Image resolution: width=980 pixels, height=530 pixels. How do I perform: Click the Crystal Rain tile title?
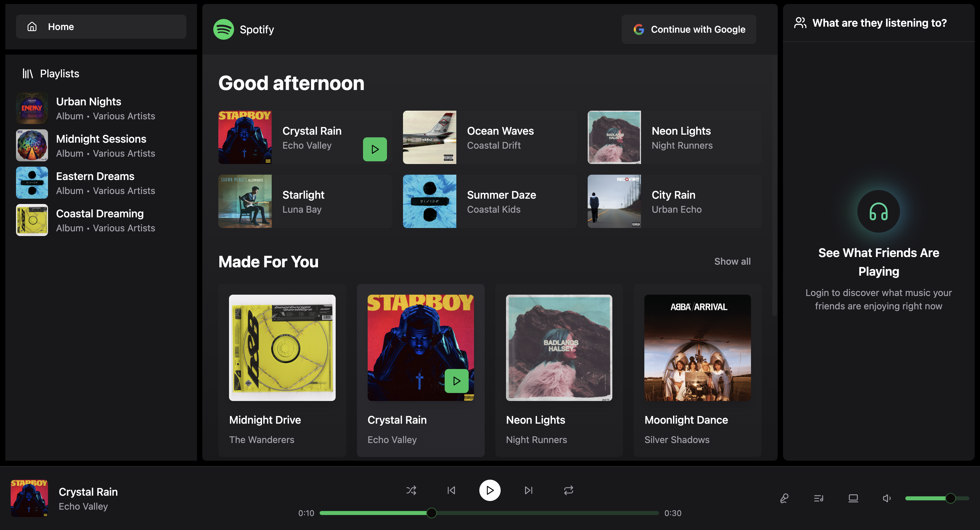(x=312, y=131)
